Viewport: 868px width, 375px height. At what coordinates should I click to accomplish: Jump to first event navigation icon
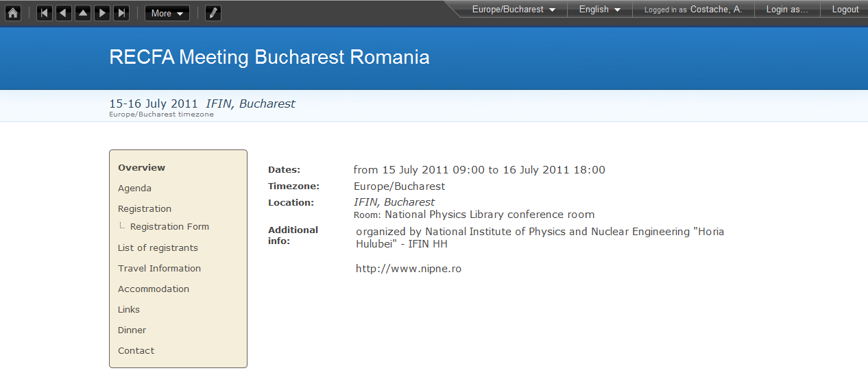[45, 13]
